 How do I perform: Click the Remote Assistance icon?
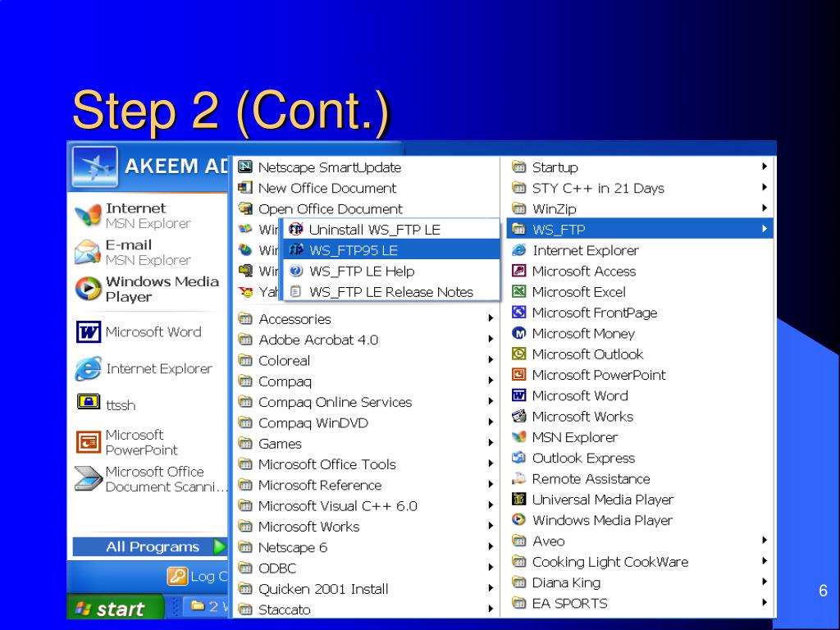(x=518, y=478)
